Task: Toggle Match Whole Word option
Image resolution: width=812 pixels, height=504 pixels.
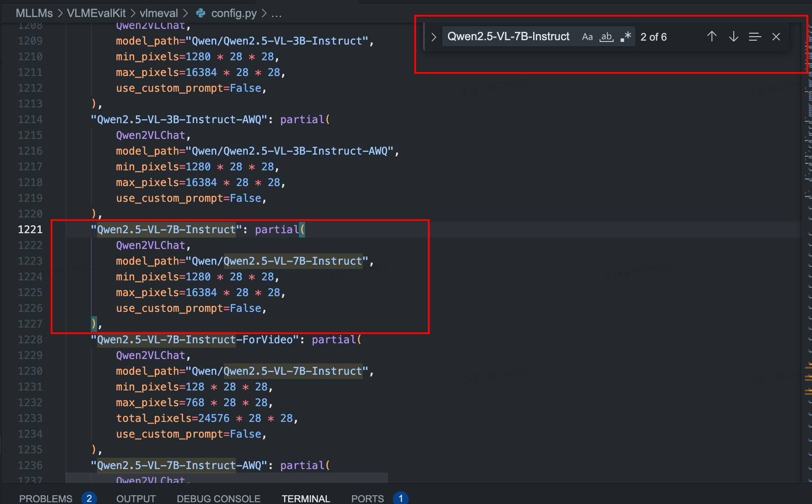Action: point(606,37)
